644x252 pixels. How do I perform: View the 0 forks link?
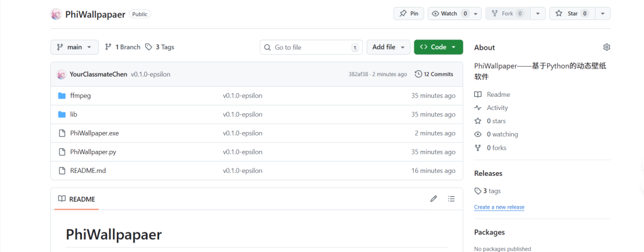(491, 148)
